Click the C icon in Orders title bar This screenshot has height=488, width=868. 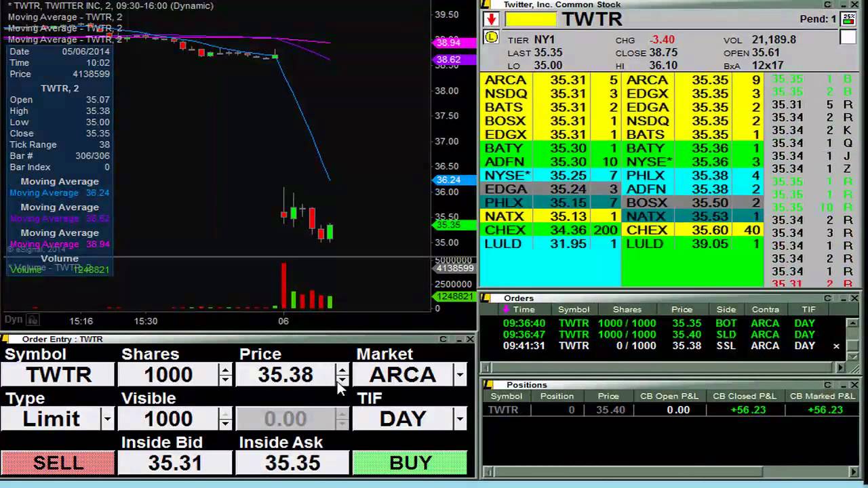[828, 298]
